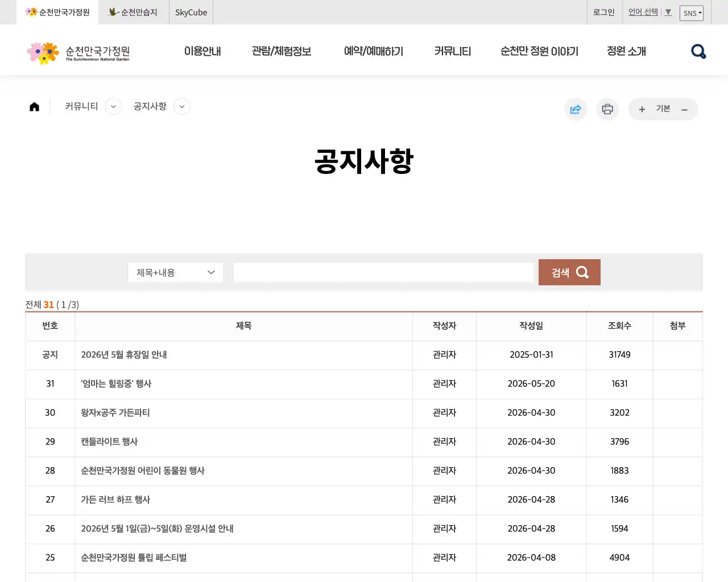Viewport: 728px width, 582px height.
Task: Click the 검색 search button
Action: click(569, 272)
